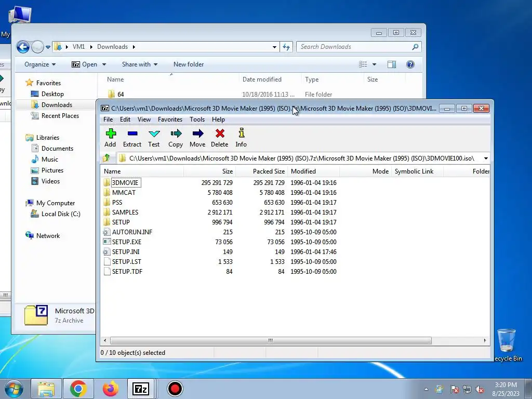Go up one folder level in 7-Zip

click(x=107, y=158)
